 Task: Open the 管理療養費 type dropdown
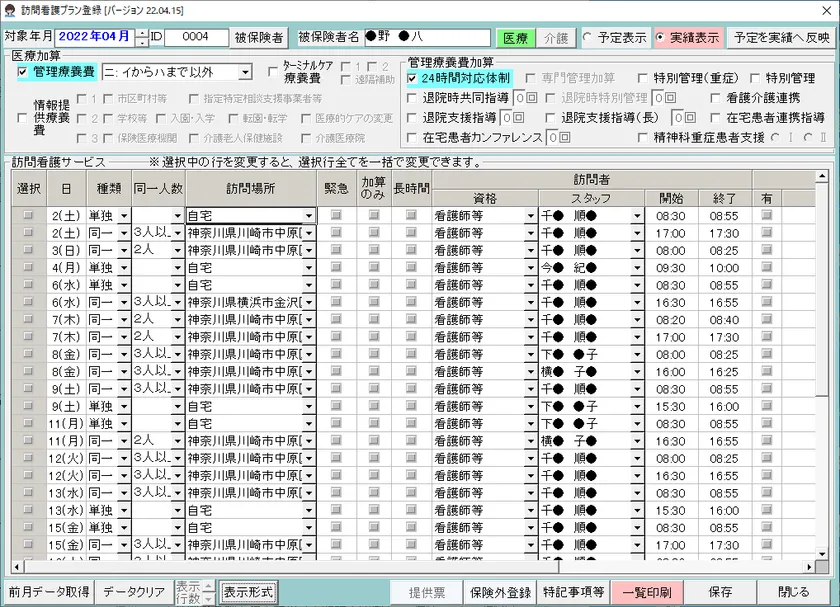[x=245, y=72]
